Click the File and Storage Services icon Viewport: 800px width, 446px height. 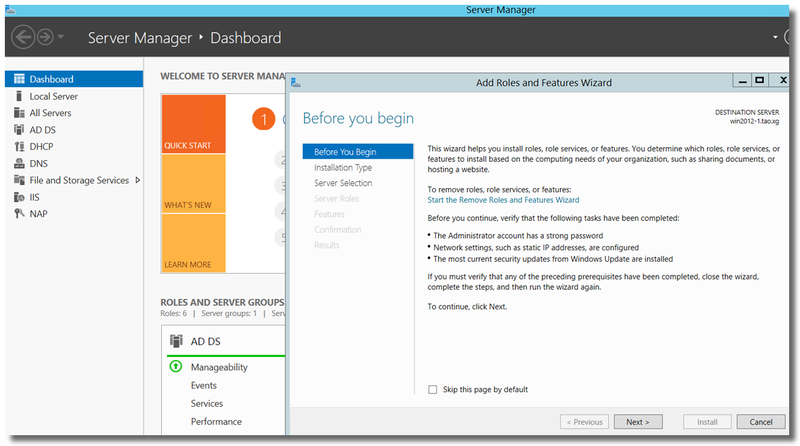19,180
